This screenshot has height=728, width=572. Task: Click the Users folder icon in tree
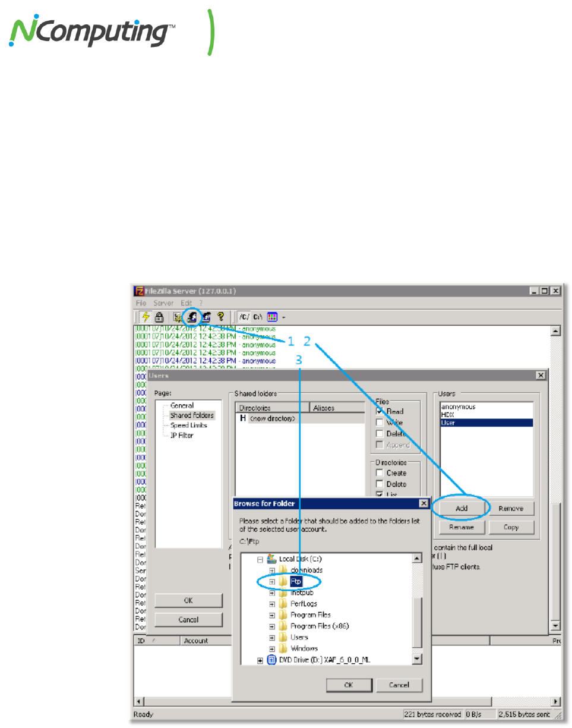pos(283,638)
